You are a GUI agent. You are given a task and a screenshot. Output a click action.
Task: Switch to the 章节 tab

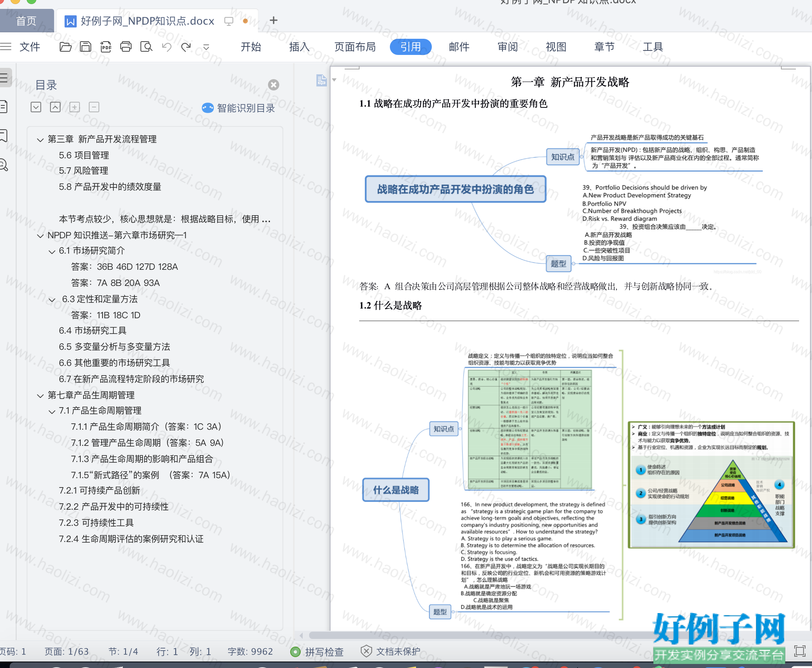605,47
